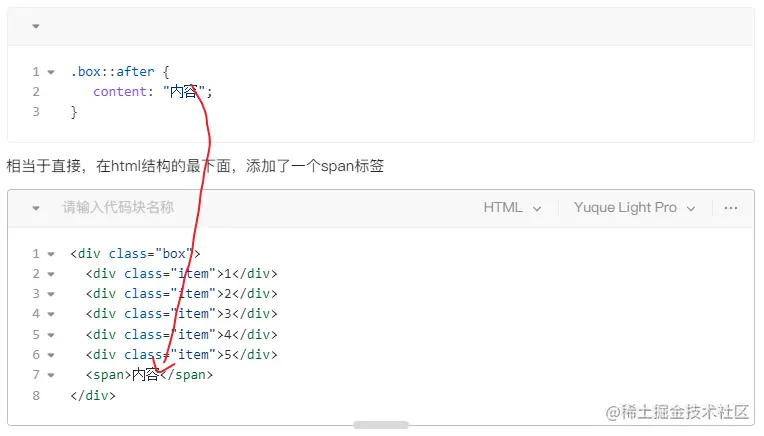The height and width of the screenshot is (436, 764).
Task: Open the HTML language dropdown
Action: click(512, 208)
